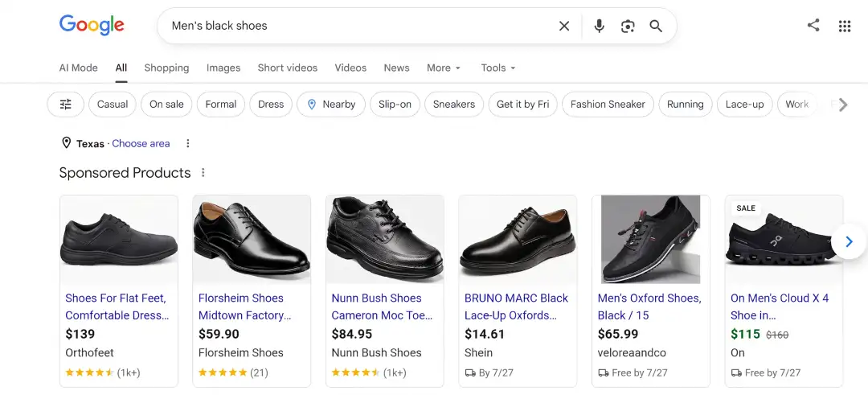Open the Google apps grid icon
The image size is (868, 395).
pos(844,26)
